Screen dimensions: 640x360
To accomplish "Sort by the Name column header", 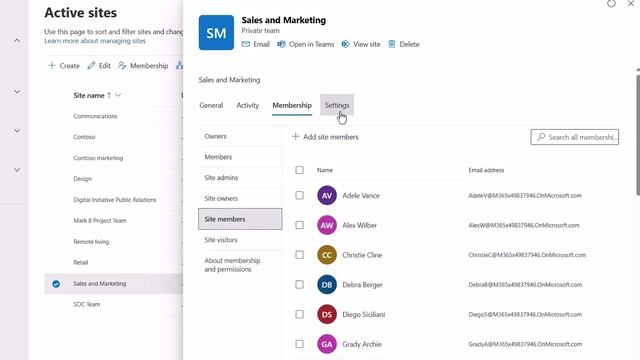I will (324, 170).
